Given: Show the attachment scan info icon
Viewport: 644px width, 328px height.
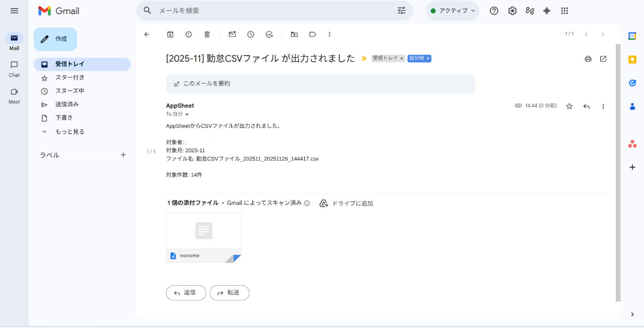Looking at the screenshot, I should coord(307,203).
